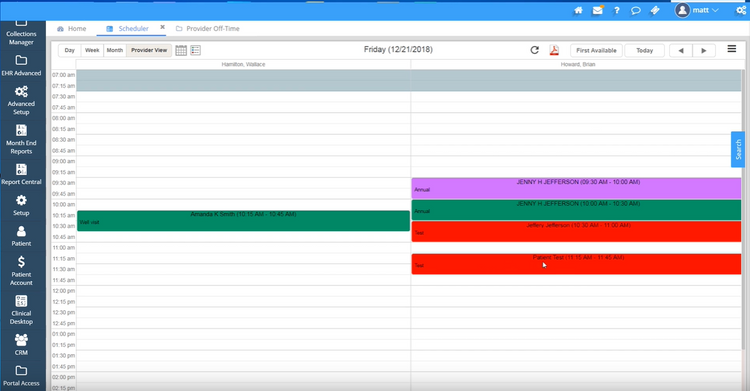Image resolution: width=750 pixels, height=391 pixels.
Task: Click the 12:00 pm time label
Action: [64, 291]
